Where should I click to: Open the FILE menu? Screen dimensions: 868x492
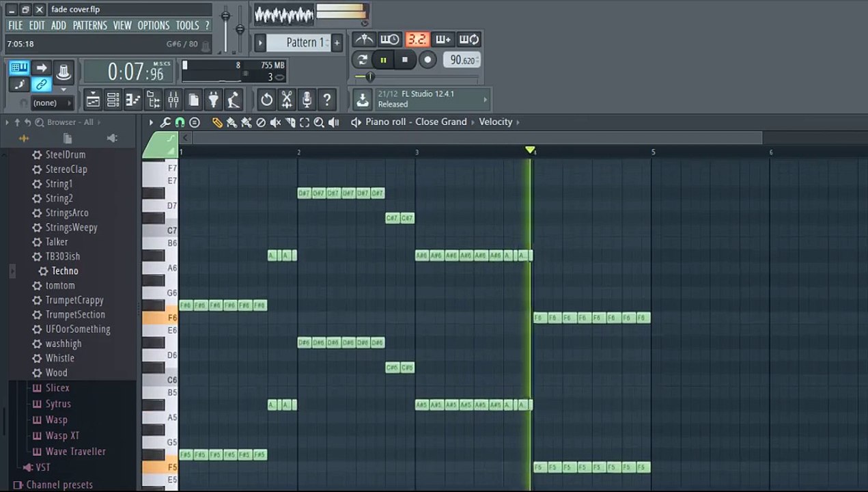(x=16, y=25)
